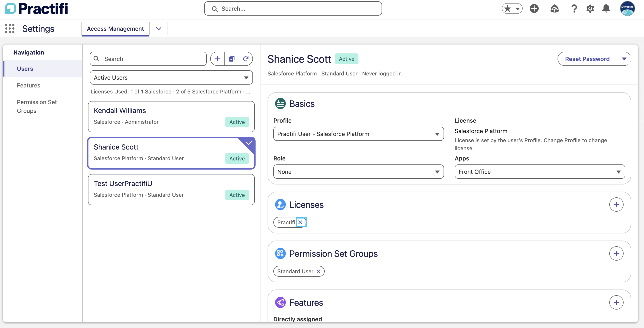Open the Notifications bell
644x328 pixels.
coord(606,9)
